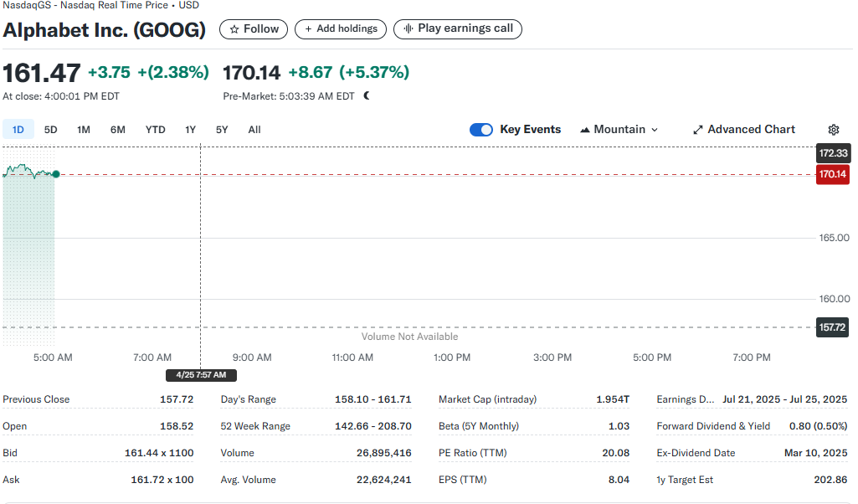858x504 pixels.
Task: Click the Volume value 26,895,416
Action: [x=383, y=453]
